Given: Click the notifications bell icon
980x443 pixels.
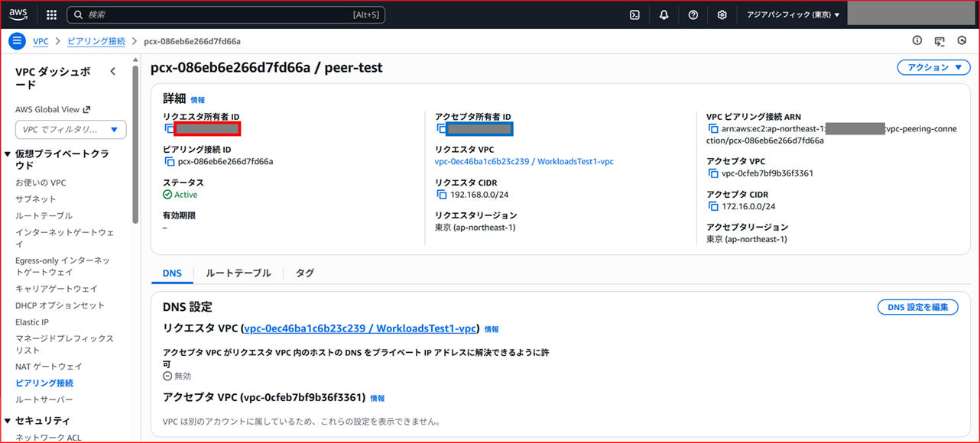Looking at the screenshot, I should 663,14.
